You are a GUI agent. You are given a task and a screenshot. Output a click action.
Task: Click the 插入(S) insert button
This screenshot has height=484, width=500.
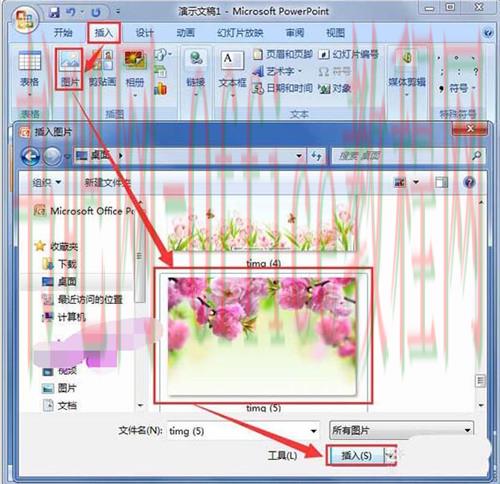click(356, 455)
